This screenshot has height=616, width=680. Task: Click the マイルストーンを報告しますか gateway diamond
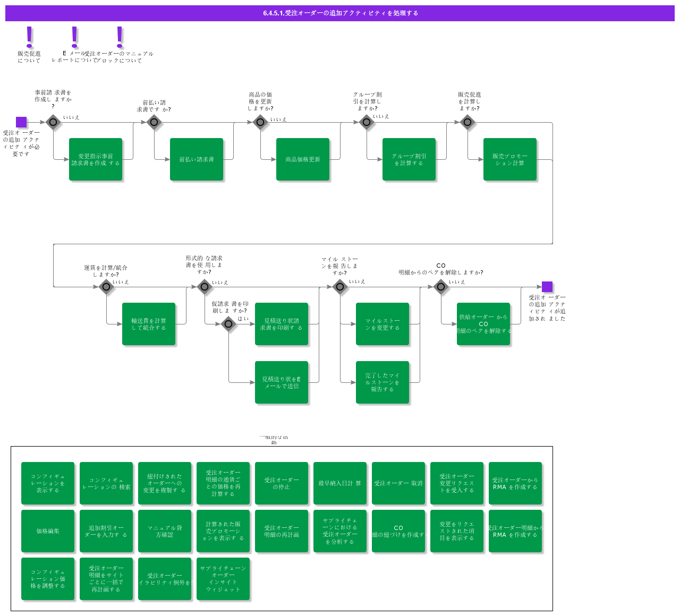tap(340, 287)
